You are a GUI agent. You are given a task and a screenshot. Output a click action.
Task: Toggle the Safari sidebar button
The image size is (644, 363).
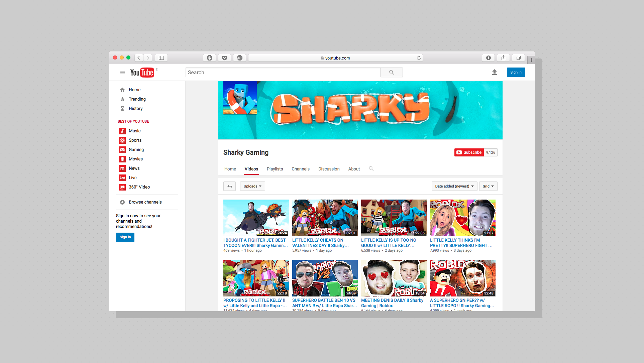pos(161,58)
